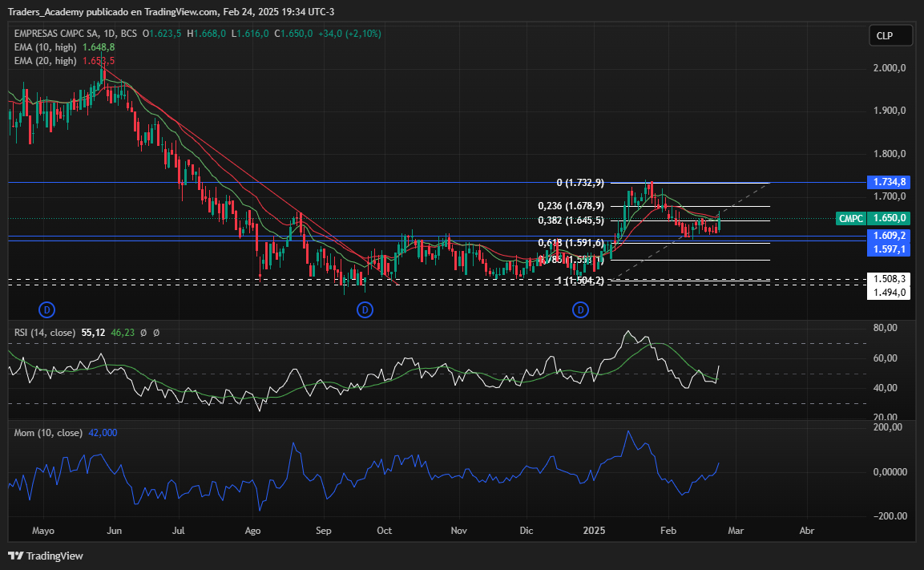Click the EMA 10 value 1.648,8
The width and height of the screenshot is (924, 570).
coord(99,47)
